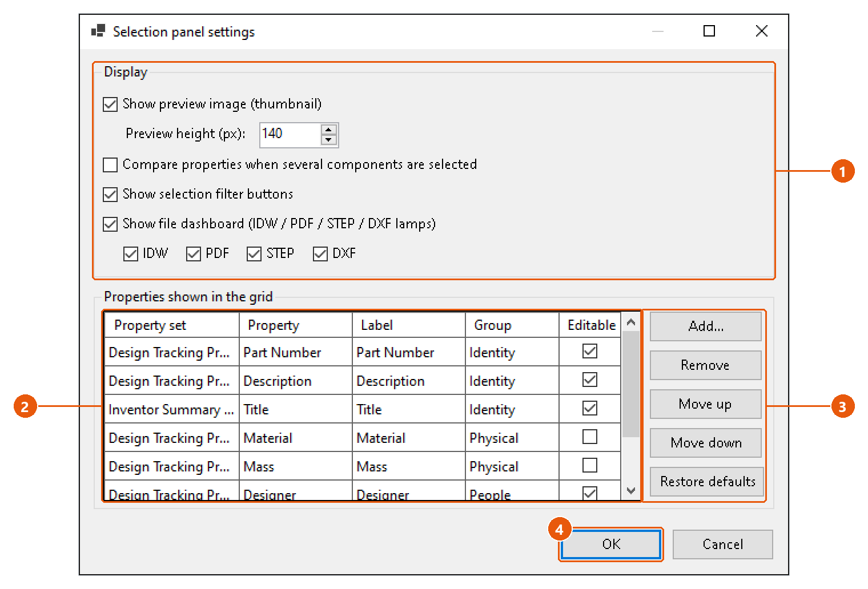868x589 pixels.
Task: Click the Add... button
Action: [x=706, y=326]
